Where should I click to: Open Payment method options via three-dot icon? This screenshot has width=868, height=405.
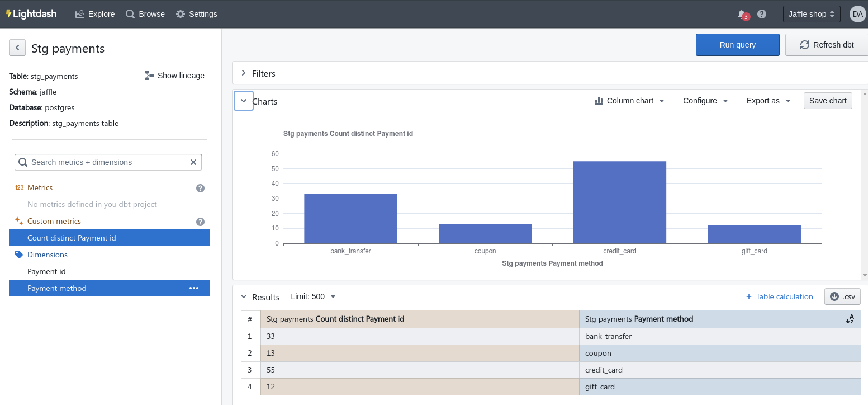click(x=193, y=288)
